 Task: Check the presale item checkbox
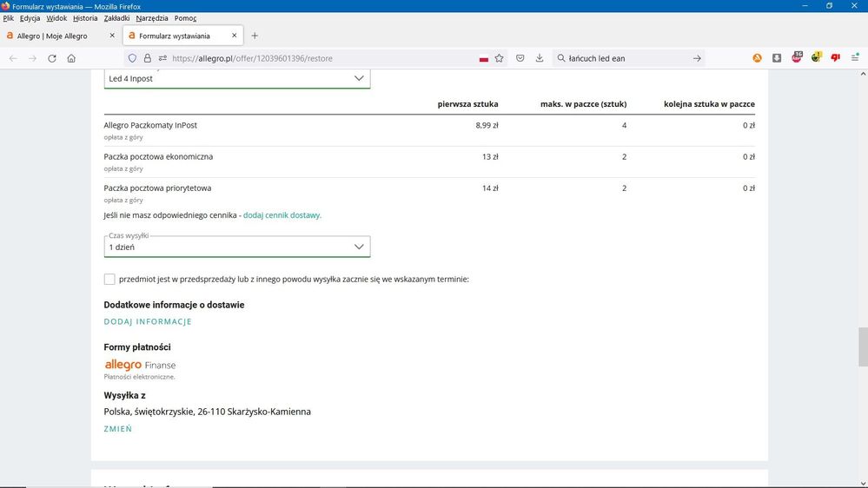109,279
